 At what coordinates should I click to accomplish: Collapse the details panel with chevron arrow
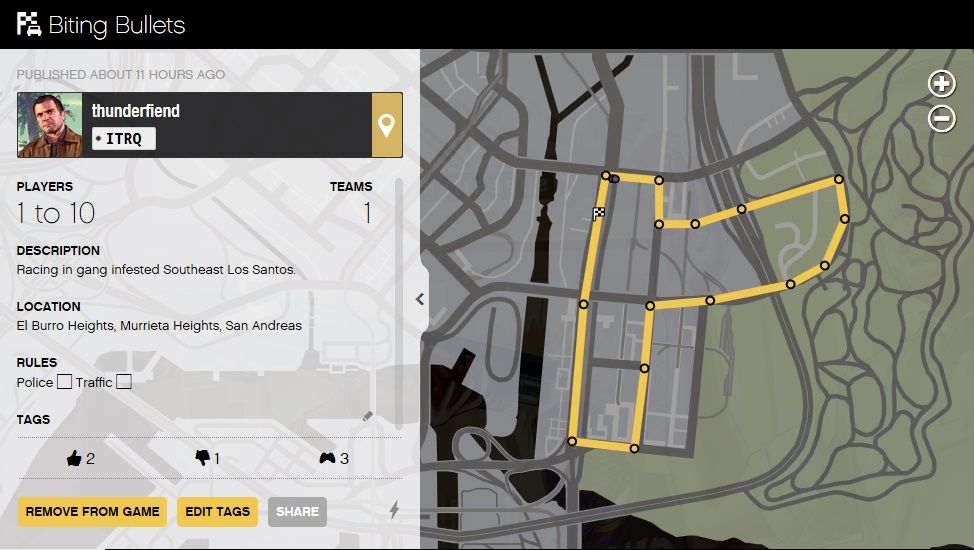[x=420, y=299]
